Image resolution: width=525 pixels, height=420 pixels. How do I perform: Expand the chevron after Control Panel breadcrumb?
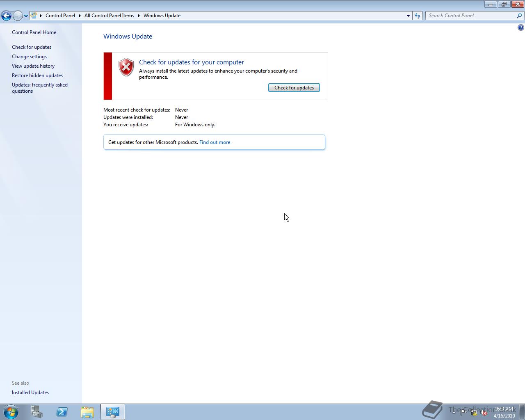[80, 16]
